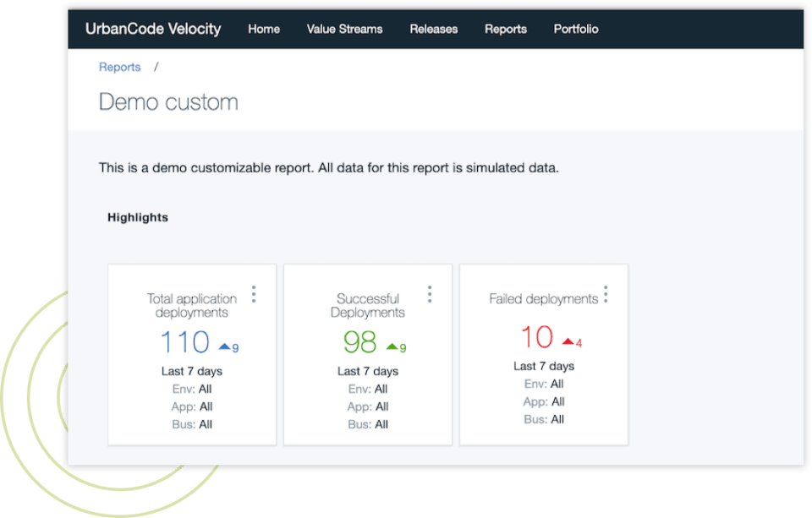Click the Reports breadcrumb link

[119, 68]
